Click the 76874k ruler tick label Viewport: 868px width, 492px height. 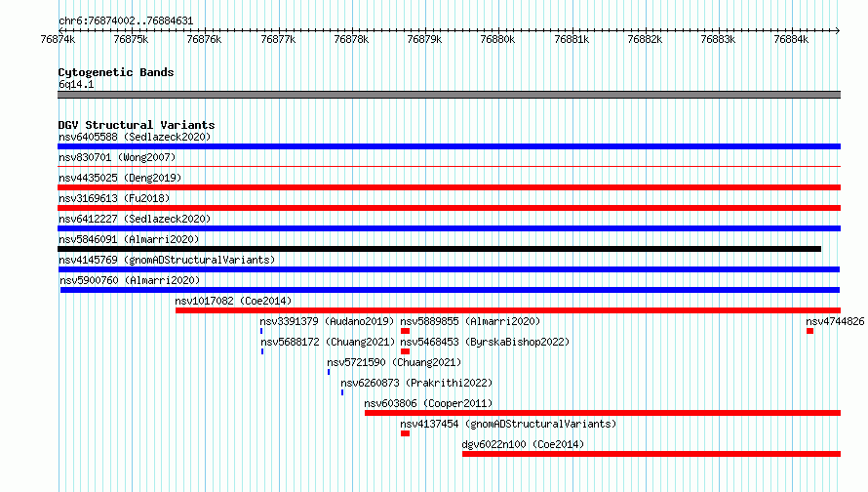pos(58,39)
